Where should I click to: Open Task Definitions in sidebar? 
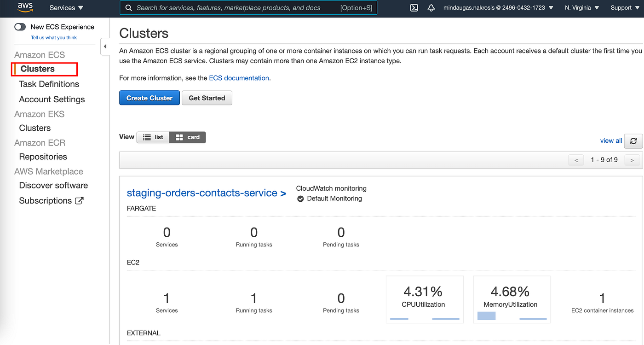49,84
